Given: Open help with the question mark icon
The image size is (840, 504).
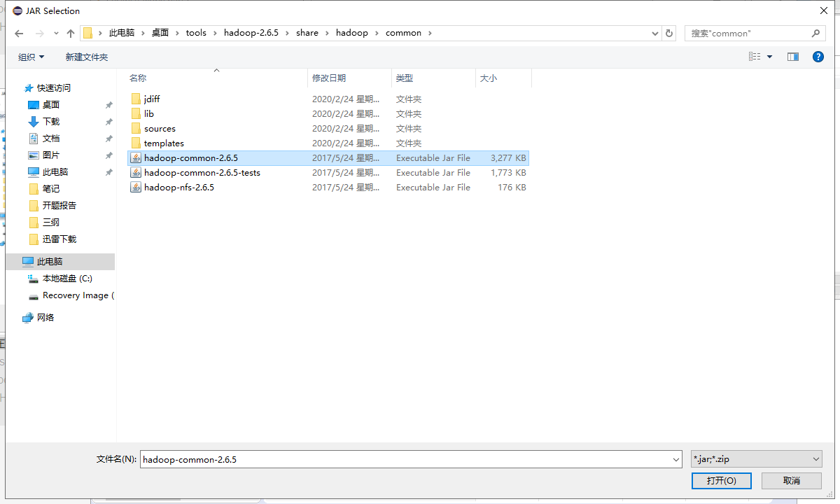Looking at the screenshot, I should tap(818, 57).
